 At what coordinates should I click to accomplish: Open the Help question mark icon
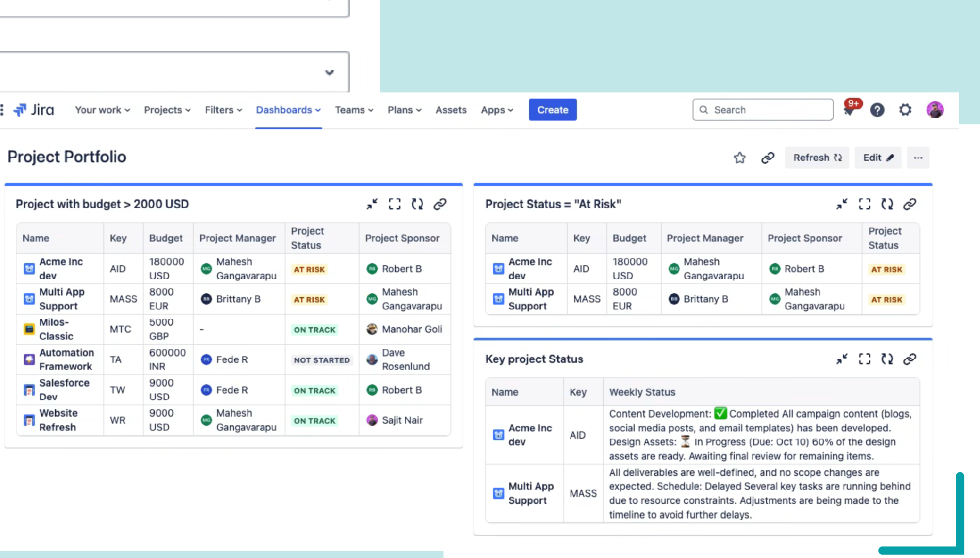pos(877,110)
